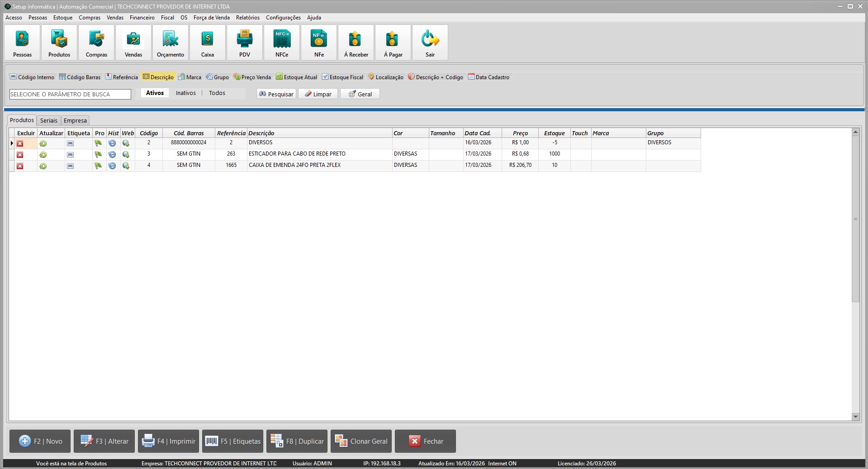This screenshot has height=469, width=868.
Task: Switch to the Seriais tab
Action: click(49, 120)
